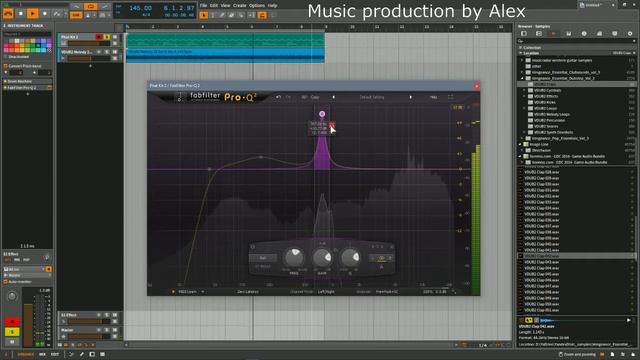
Task: Change the Left/Right channel mode
Action: (326, 292)
